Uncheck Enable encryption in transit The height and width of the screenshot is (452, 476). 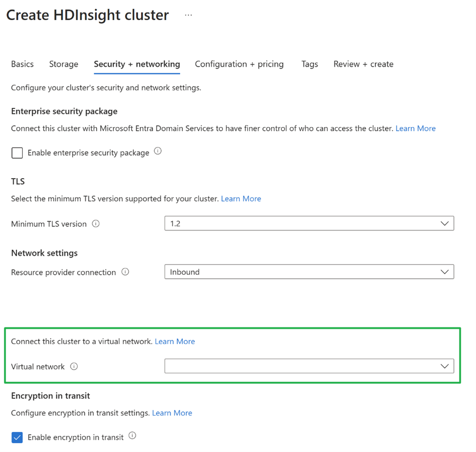coord(17,437)
